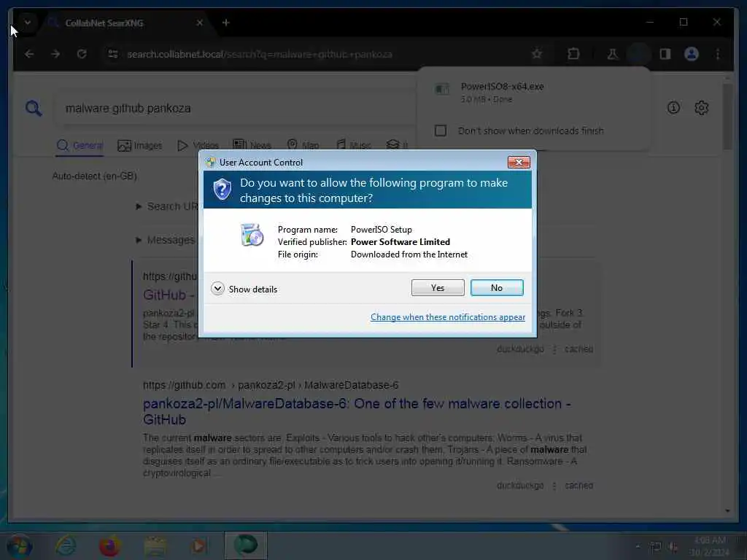
Task: Click No in the User Account Control dialog
Action: [496, 287]
